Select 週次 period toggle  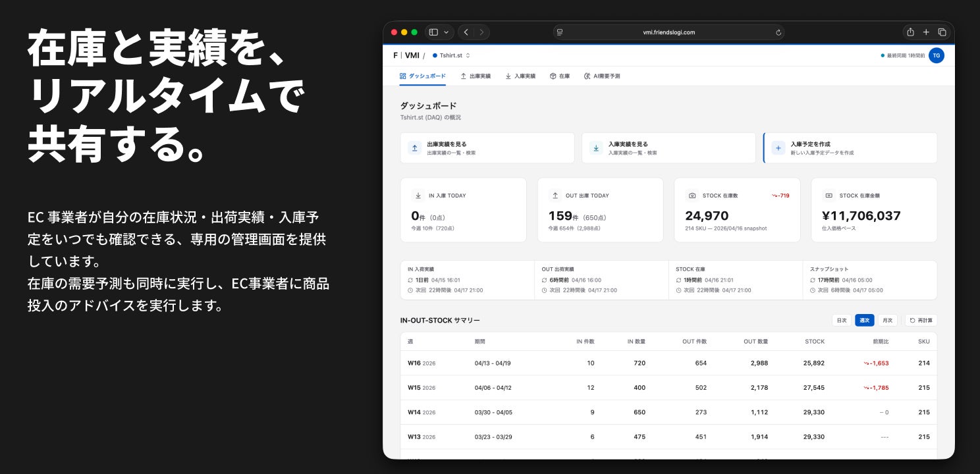(x=864, y=321)
